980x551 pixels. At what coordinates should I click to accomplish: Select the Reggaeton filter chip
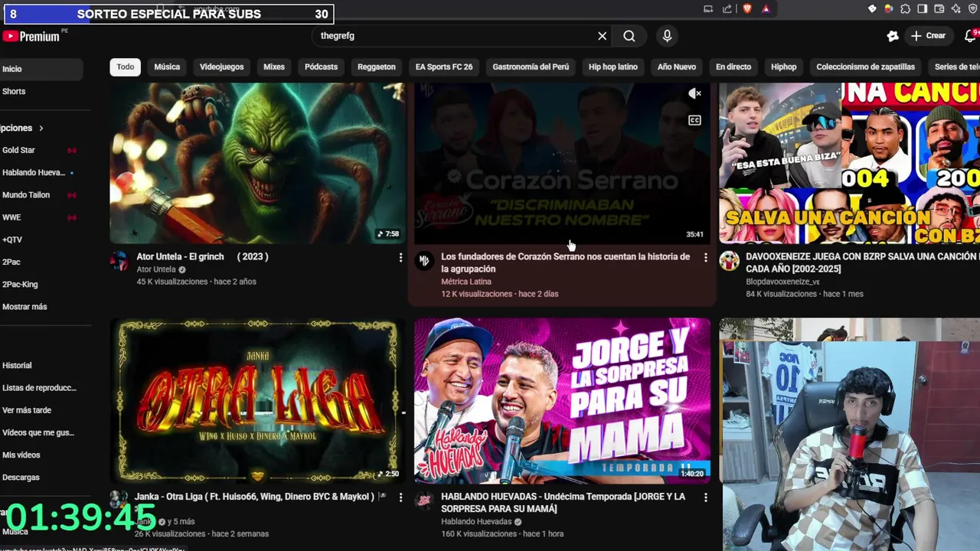pos(377,67)
